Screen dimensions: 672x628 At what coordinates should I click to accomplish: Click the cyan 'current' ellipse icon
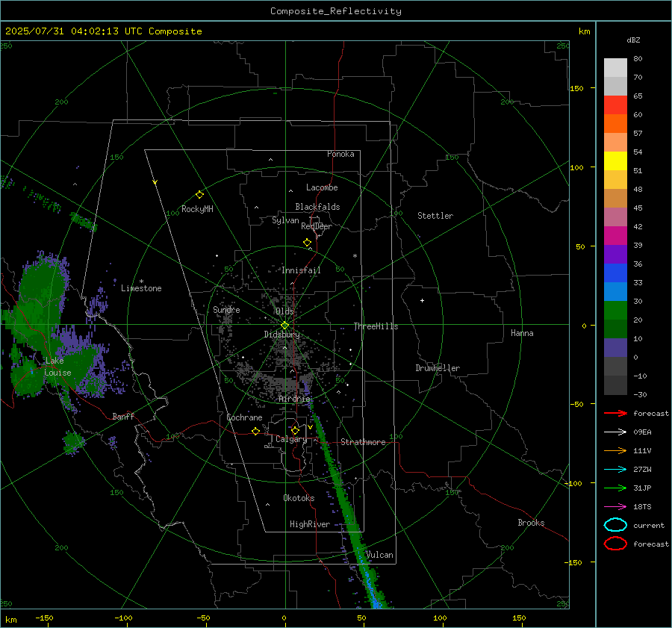615,525
